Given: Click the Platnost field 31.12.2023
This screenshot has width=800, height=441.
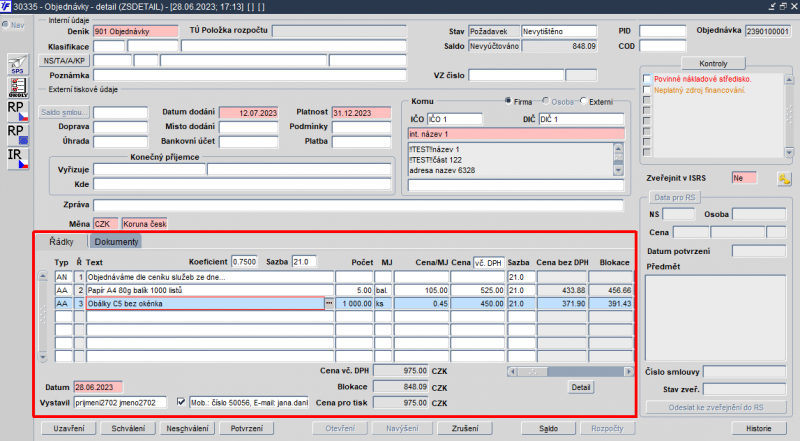Looking at the screenshot, I should point(362,113).
